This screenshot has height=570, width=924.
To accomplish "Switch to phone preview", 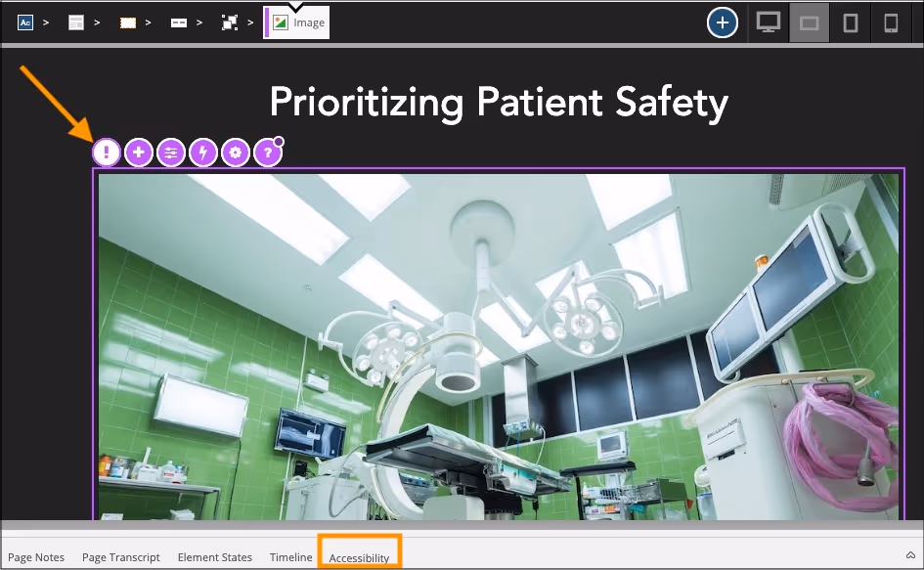I will pyautogui.click(x=891, y=23).
